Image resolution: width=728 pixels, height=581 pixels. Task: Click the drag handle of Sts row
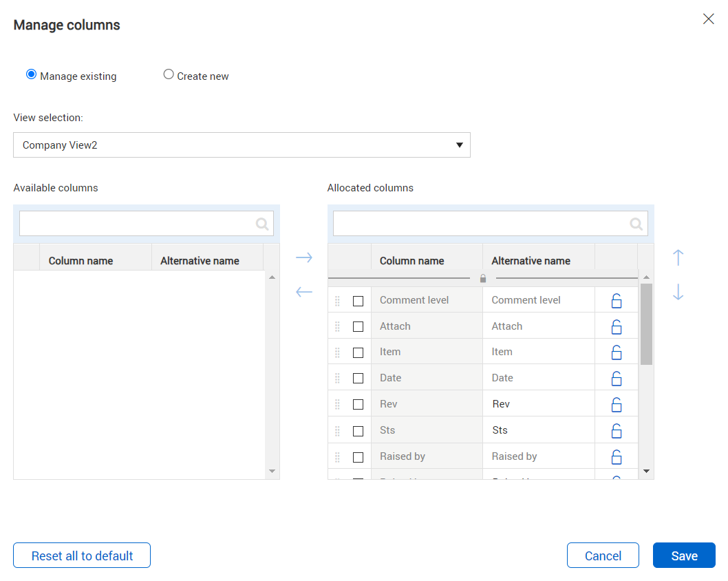click(337, 431)
